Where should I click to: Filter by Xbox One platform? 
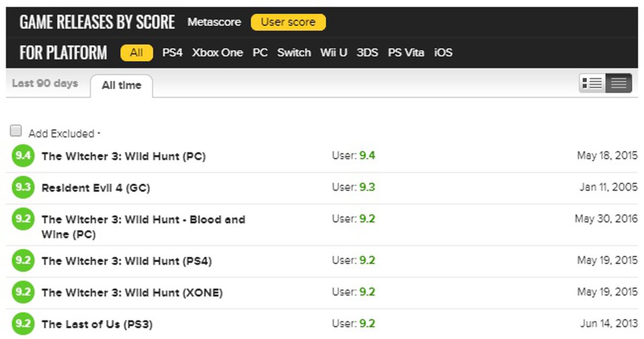[217, 53]
